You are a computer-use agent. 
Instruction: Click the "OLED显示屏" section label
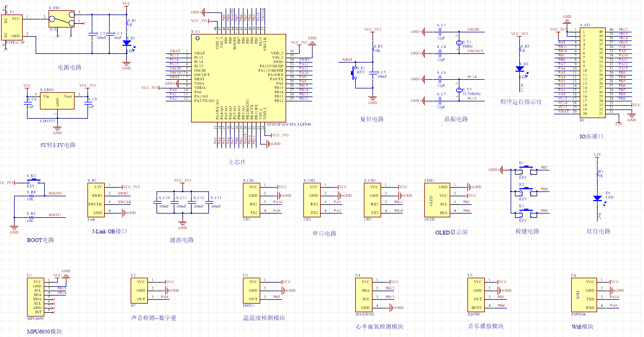pos(451,232)
